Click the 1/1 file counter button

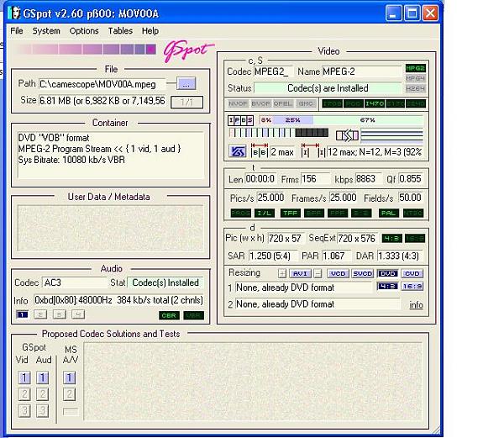[x=186, y=103]
